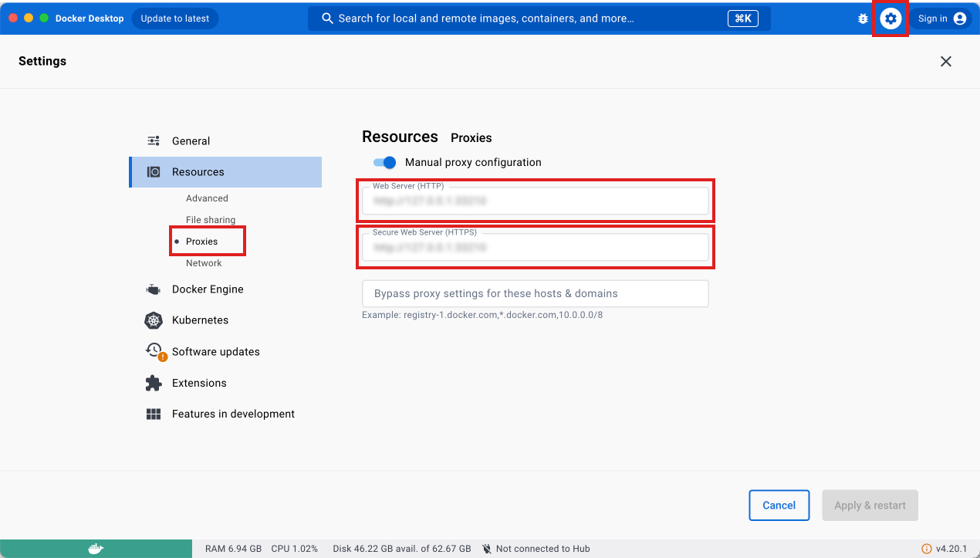980x558 pixels.
Task: Click the Docker Desktop title text
Action: click(x=90, y=19)
